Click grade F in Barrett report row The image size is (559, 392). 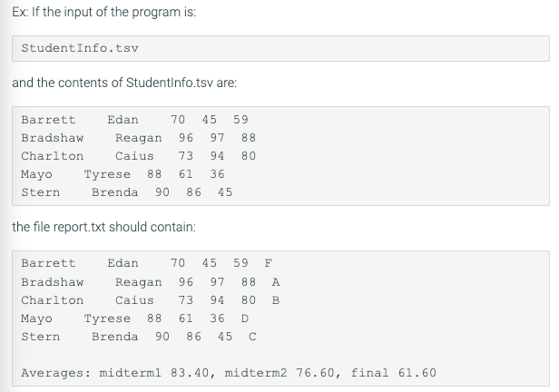click(x=269, y=263)
